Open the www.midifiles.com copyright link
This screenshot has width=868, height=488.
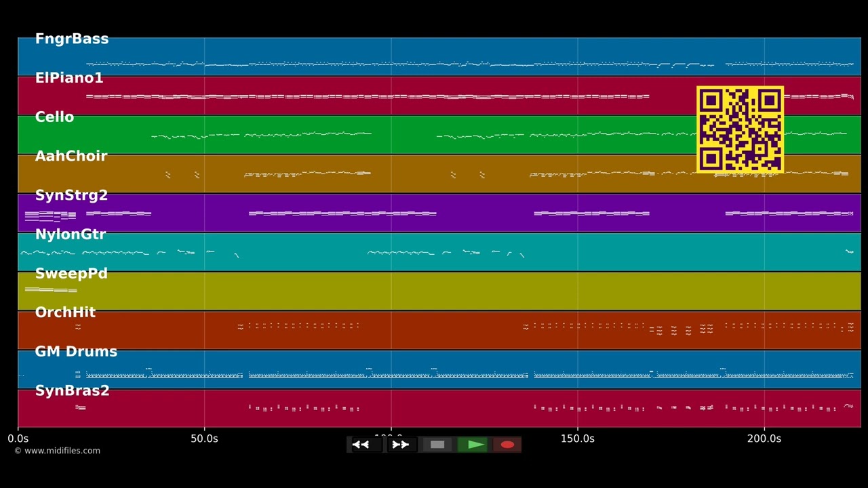pos(57,451)
